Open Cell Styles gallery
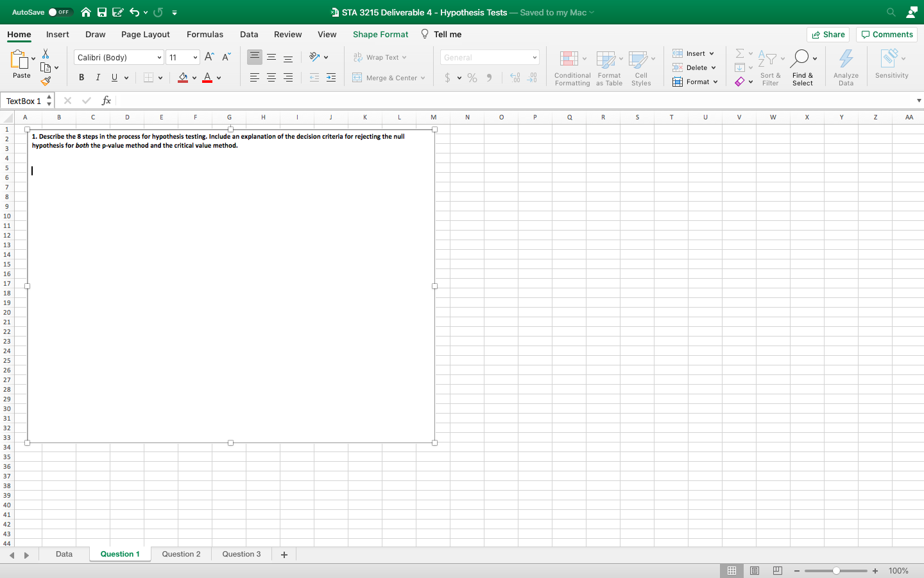 [642, 68]
